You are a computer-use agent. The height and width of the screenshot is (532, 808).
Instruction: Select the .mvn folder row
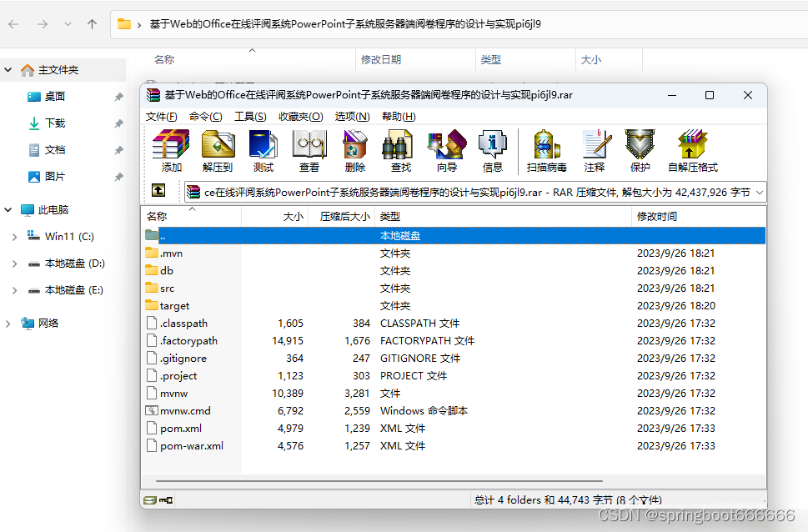[x=454, y=253]
